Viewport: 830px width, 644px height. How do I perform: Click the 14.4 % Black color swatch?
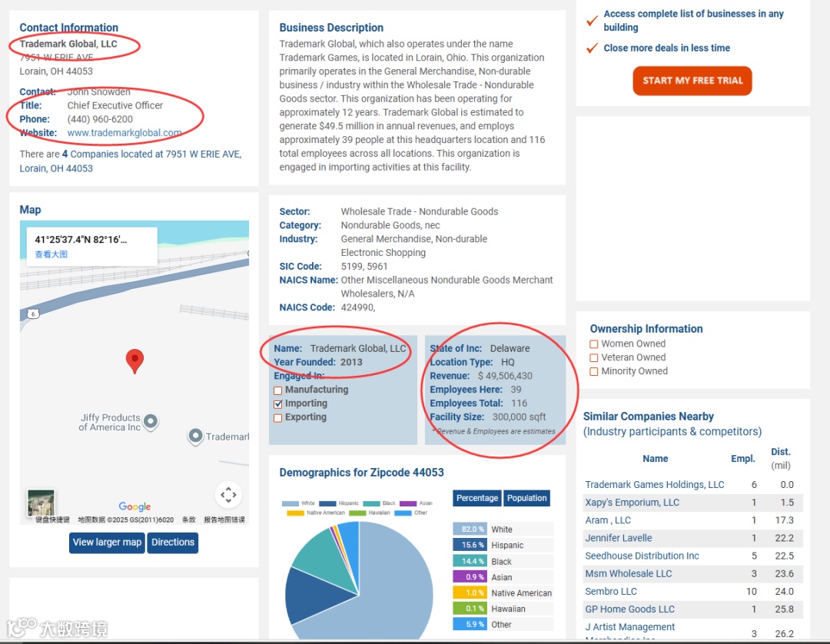click(470, 561)
